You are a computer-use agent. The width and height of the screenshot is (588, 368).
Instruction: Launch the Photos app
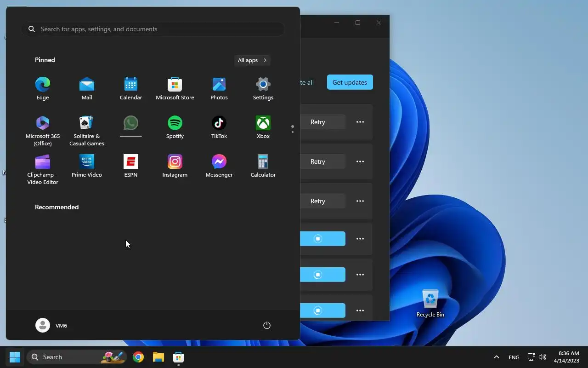(x=219, y=89)
